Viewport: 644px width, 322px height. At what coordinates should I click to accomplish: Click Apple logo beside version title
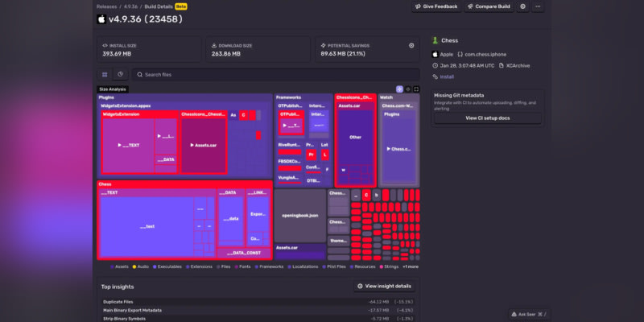pyautogui.click(x=101, y=19)
